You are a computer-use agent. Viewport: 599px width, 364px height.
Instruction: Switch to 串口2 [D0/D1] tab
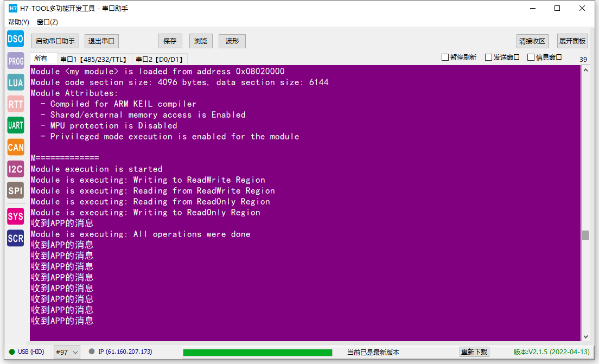click(160, 59)
